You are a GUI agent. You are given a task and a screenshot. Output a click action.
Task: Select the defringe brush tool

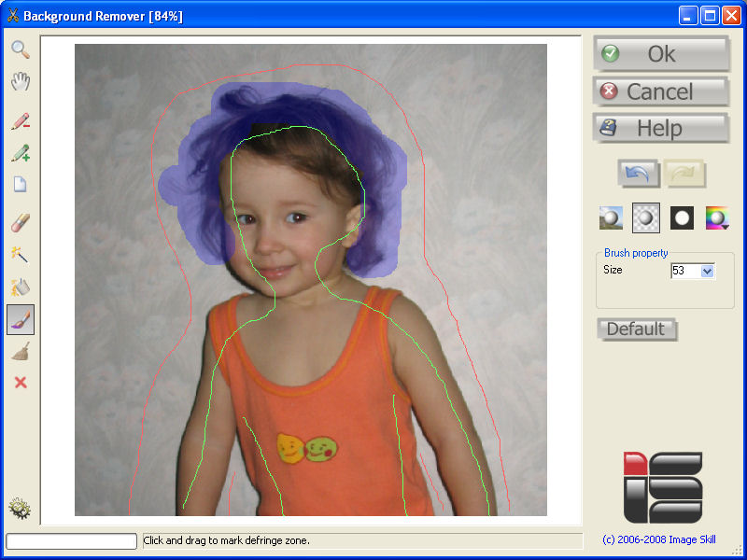click(x=20, y=319)
